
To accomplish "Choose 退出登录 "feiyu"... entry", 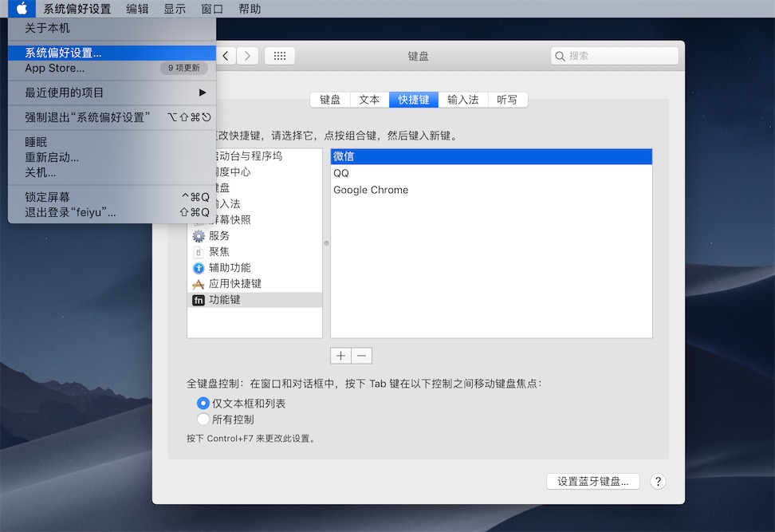I will tap(112, 212).
